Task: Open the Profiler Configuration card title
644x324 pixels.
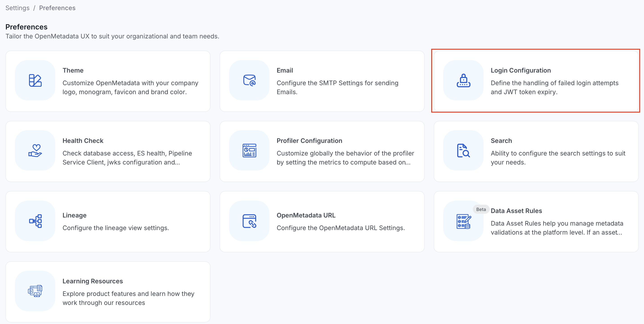Action: tap(309, 141)
